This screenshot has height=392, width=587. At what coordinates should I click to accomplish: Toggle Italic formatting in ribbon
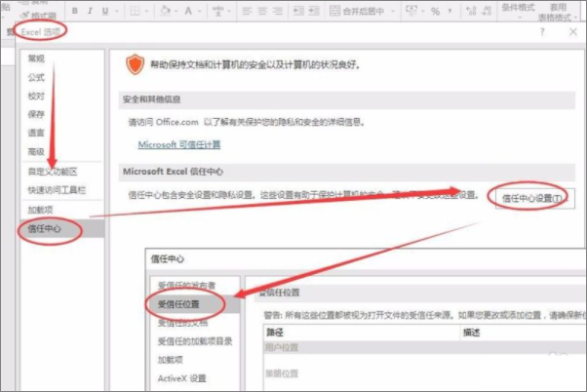90,11
